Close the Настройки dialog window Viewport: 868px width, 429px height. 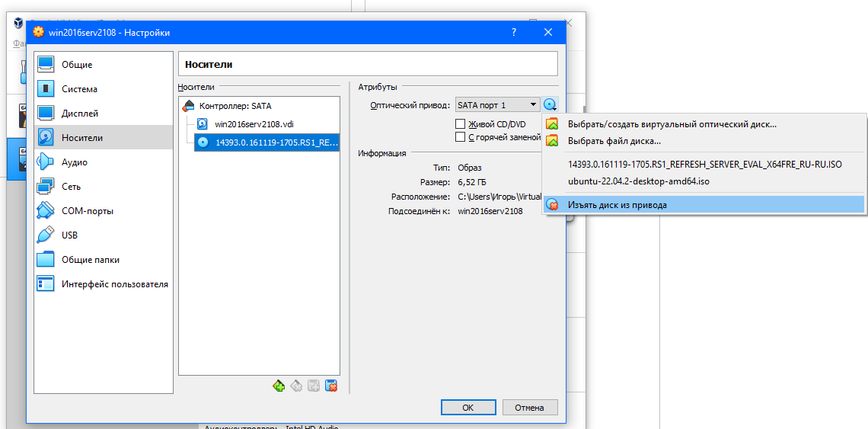tap(548, 33)
